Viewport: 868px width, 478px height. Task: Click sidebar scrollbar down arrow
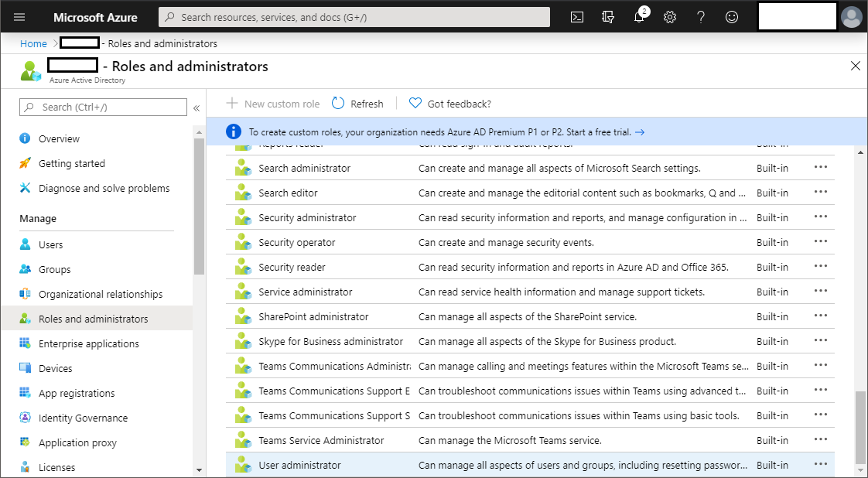(x=200, y=471)
